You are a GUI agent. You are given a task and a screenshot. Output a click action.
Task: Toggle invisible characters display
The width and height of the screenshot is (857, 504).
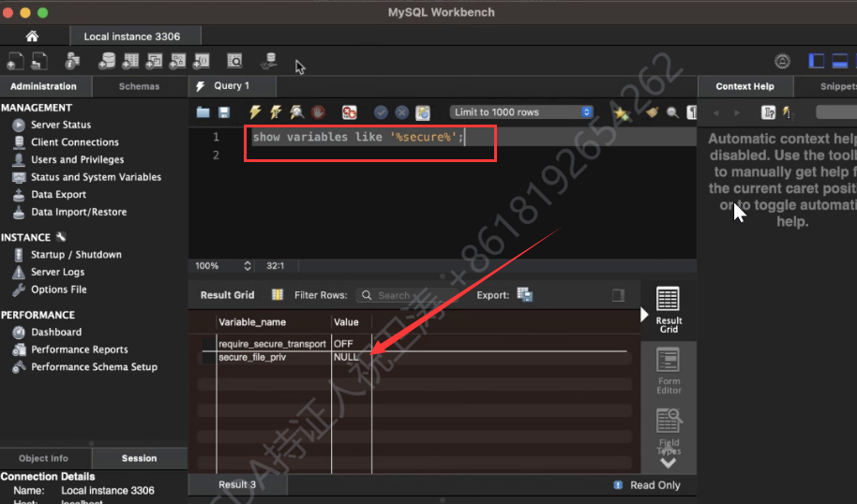pos(691,112)
